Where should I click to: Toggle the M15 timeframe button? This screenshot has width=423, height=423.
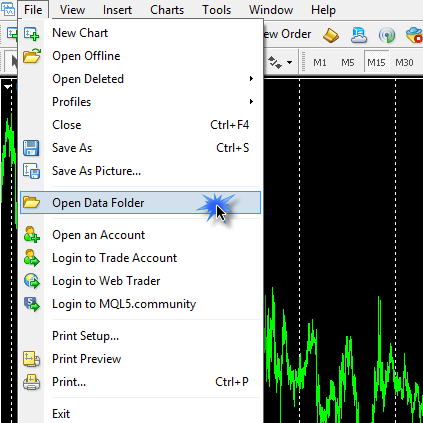point(376,62)
